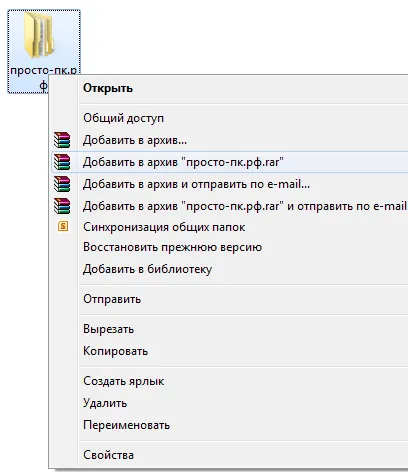Select the просто-пк.рф folder icon

(39, 36)
